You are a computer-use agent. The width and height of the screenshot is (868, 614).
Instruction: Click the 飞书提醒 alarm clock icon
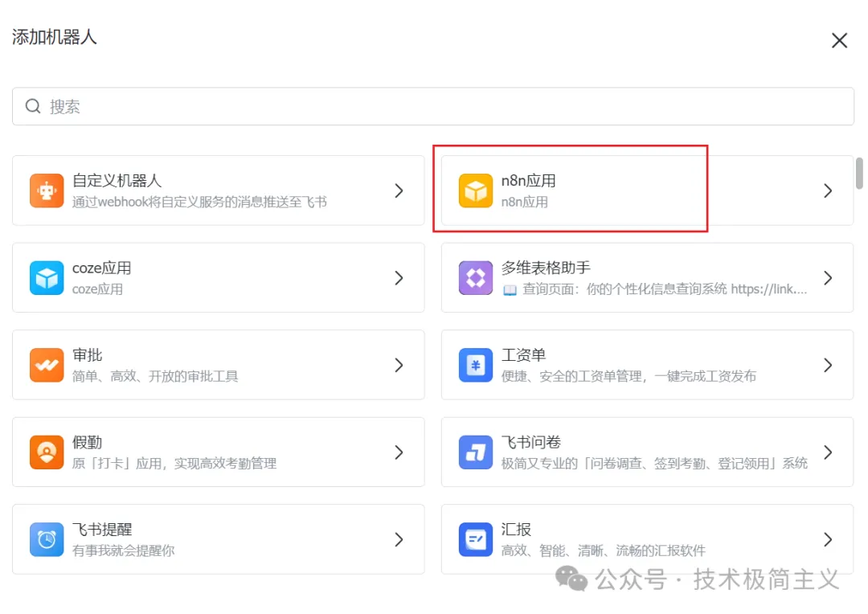point(47,539)
